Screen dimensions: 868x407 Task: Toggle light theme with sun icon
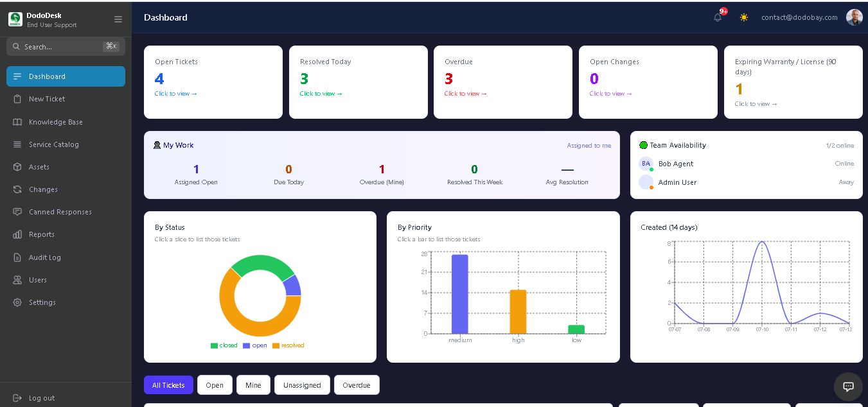(744, 17)
